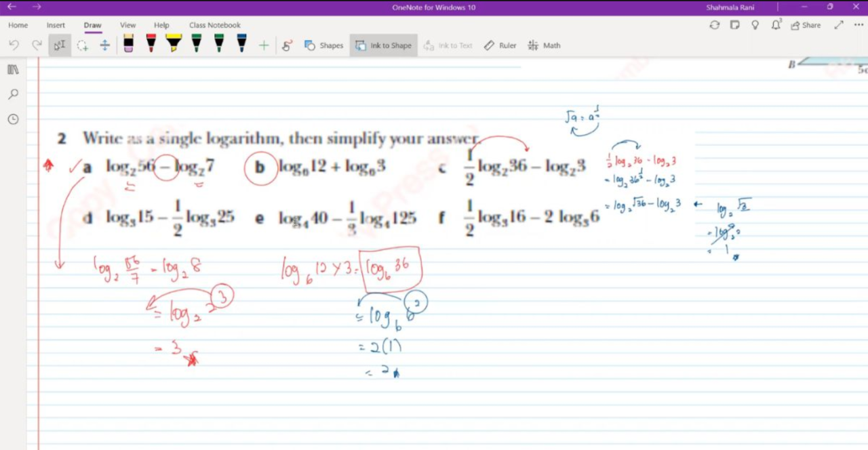868x450 pixels.
Task: Open notifications bell
Action: [776, 25]
